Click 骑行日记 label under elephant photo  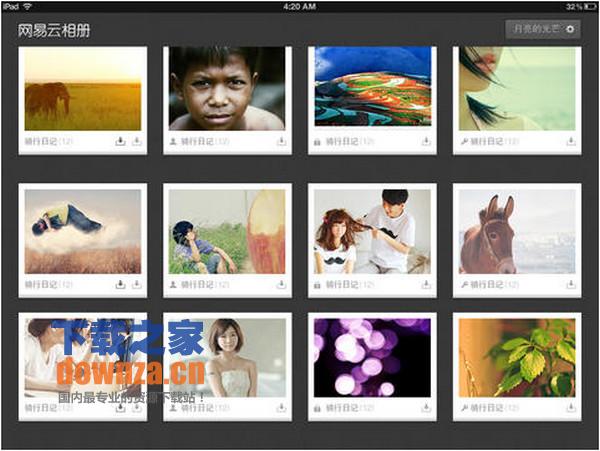click(x=41, y=142)
